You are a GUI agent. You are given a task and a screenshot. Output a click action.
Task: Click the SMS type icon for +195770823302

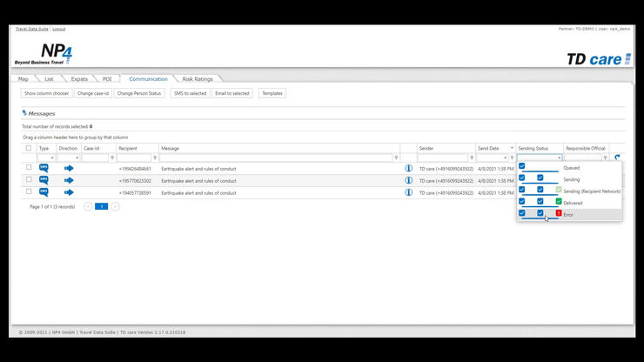click(44, 180)
